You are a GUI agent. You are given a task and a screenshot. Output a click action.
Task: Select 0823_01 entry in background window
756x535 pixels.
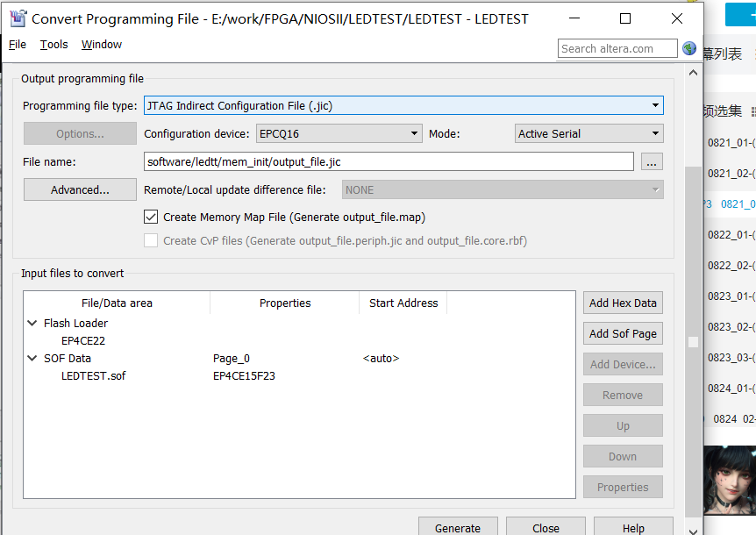pos(731,296)
